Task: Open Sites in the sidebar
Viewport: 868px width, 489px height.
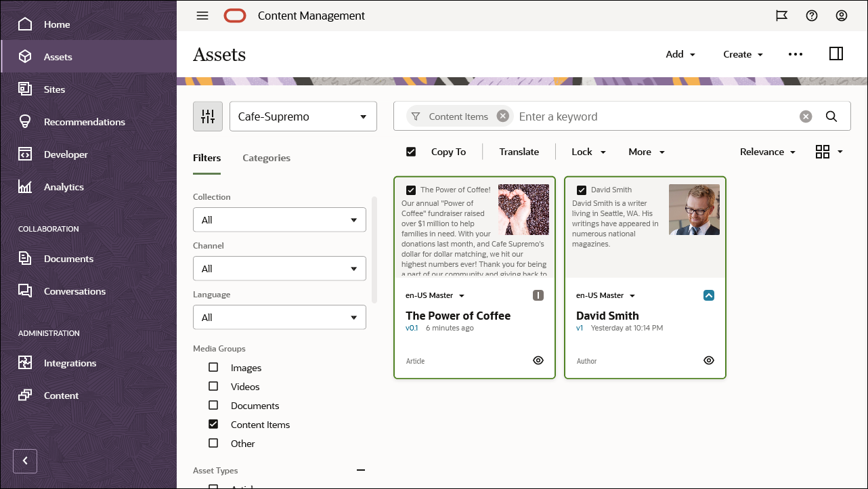Action: pos(89,89)
